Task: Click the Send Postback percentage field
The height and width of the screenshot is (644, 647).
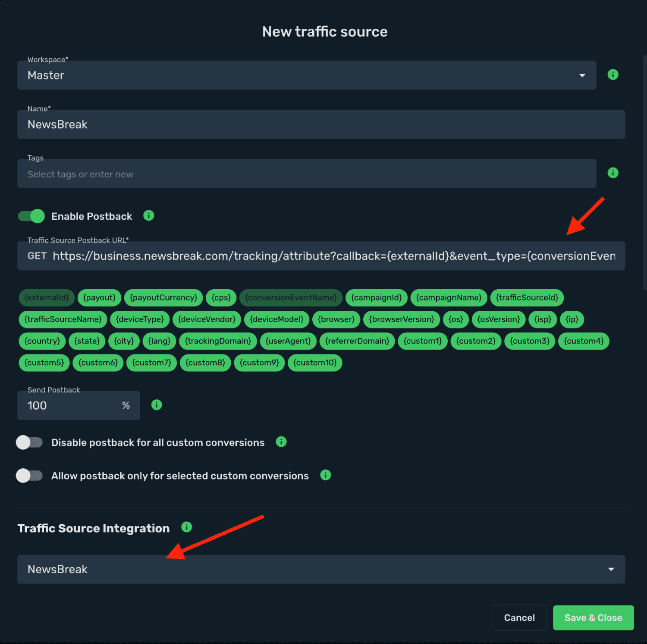Action: pos(79,406)
